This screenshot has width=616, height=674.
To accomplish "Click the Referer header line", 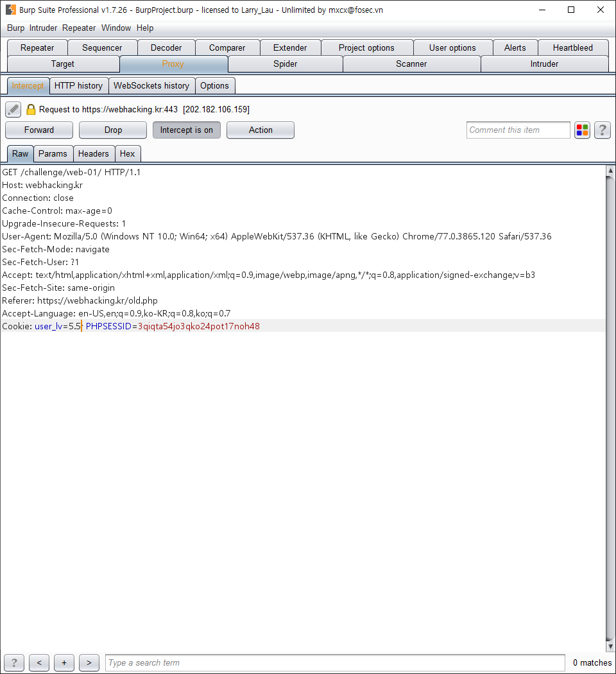I will coord(80,300).
